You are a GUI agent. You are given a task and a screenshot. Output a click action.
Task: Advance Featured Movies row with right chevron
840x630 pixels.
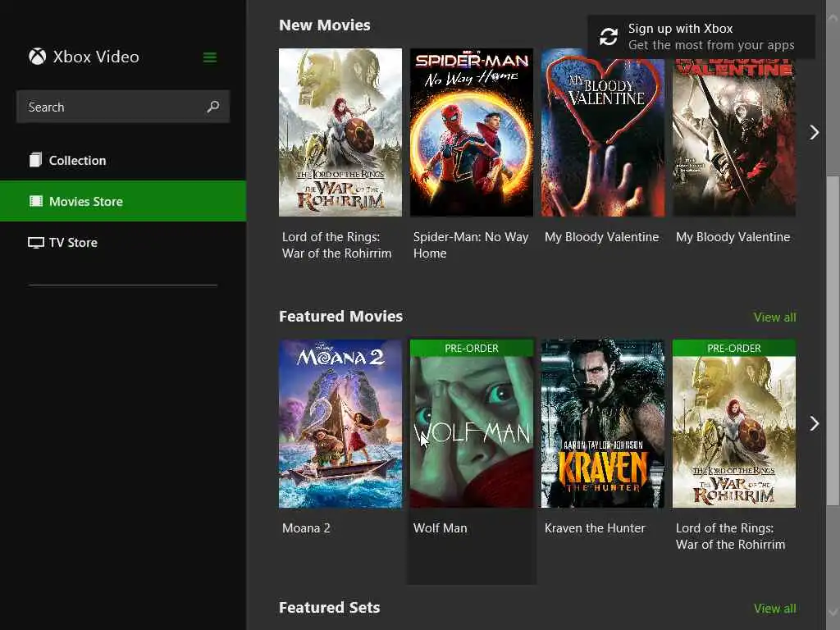(x=815, y=424)
